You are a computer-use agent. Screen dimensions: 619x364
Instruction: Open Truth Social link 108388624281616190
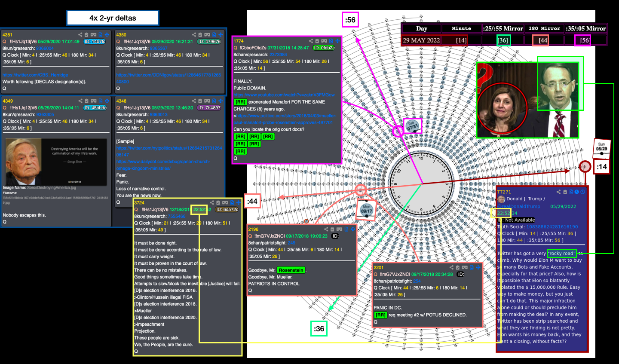(552, 226)
